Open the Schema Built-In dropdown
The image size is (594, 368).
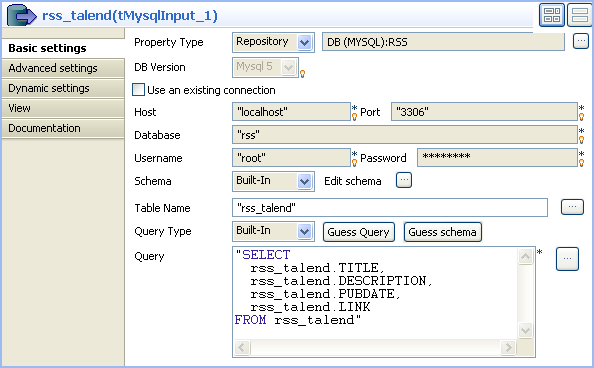pos(273,181)
